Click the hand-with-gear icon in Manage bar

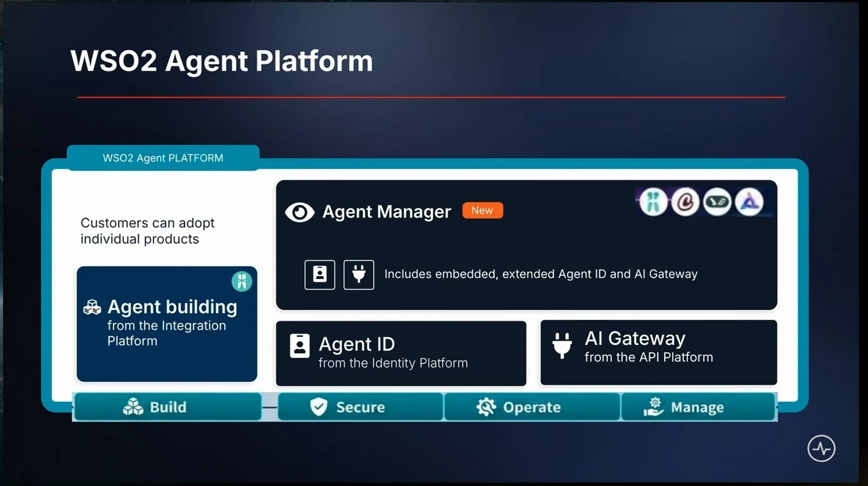(653, 407)
